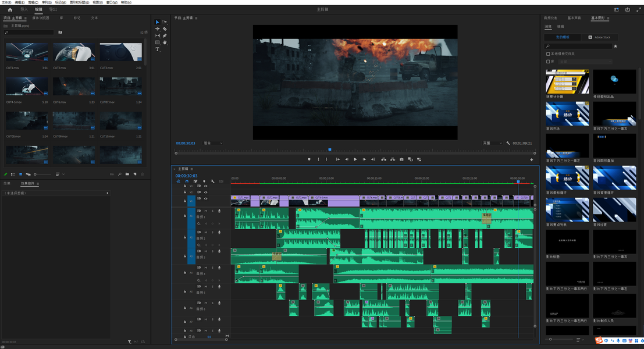This screenshot has height=349, width=644.
Task: Export frame with the camera icon
Action: 401,159
